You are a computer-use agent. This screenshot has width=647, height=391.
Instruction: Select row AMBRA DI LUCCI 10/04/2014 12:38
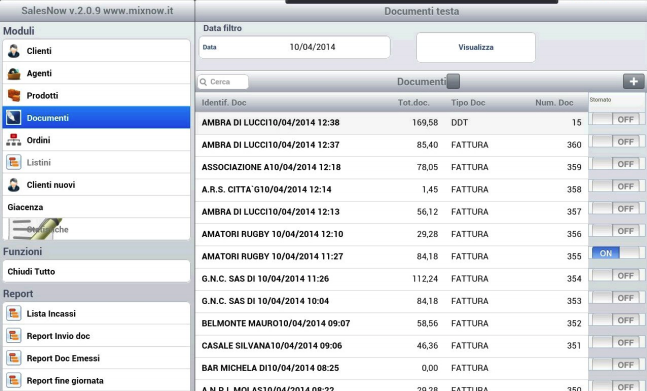click(392, 122)
